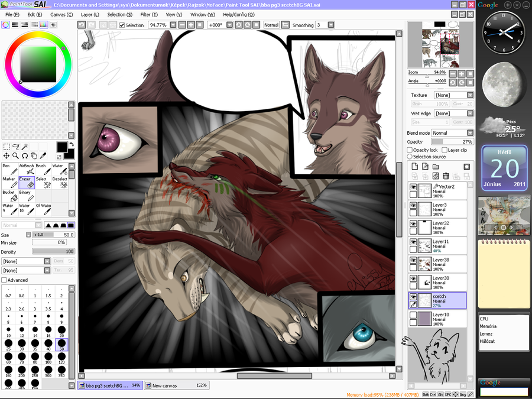Open the Filter menu
This screenshot has height=399, width=532.
[x=149, y=15]
